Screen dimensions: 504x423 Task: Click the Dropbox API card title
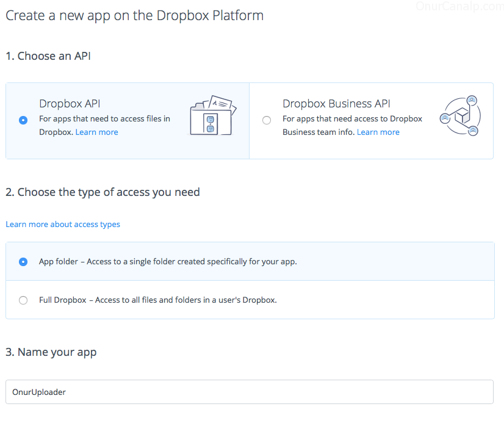(70, 104)
